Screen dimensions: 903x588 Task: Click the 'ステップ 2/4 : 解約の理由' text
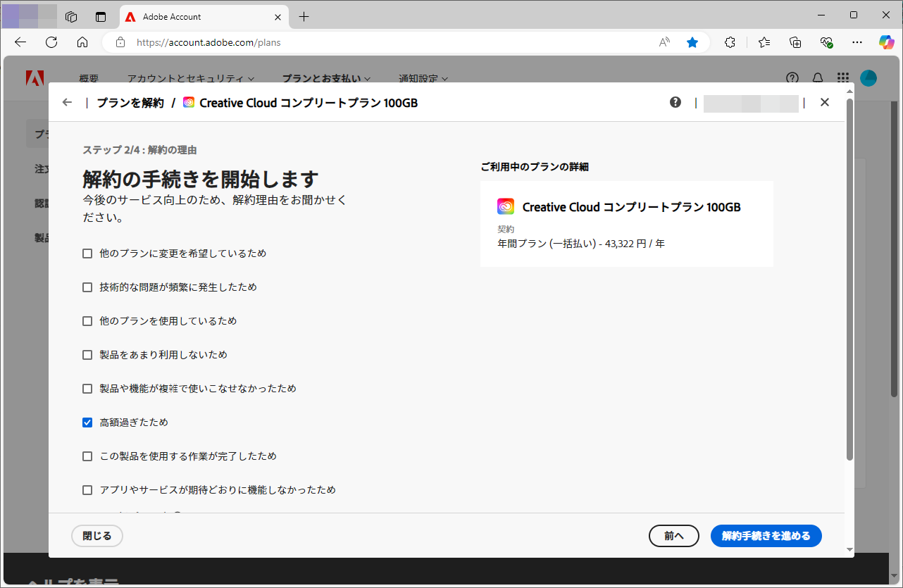tap(139, 150)
